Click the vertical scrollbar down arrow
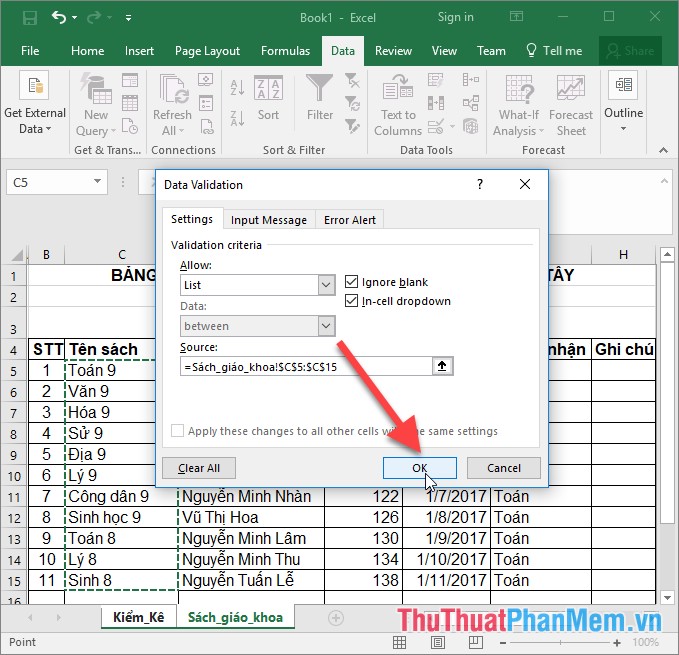Screen dimensions: 679x655 [x=667, y=598]
